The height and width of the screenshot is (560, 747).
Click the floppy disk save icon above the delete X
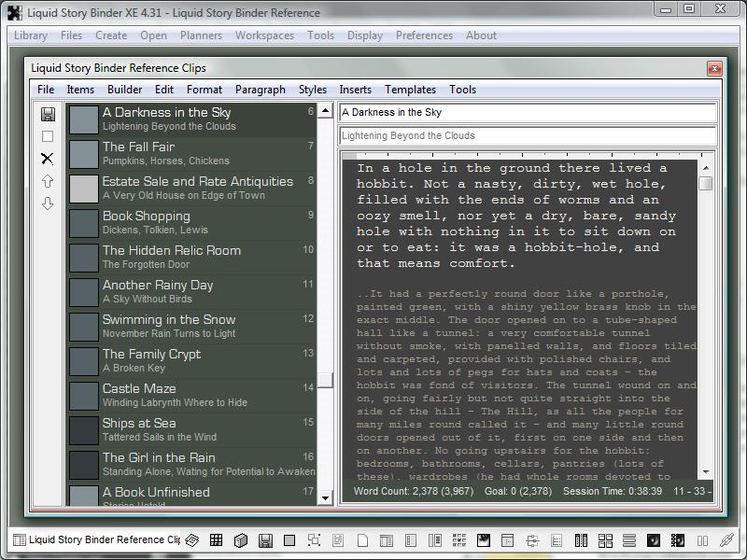pos(48,114)
